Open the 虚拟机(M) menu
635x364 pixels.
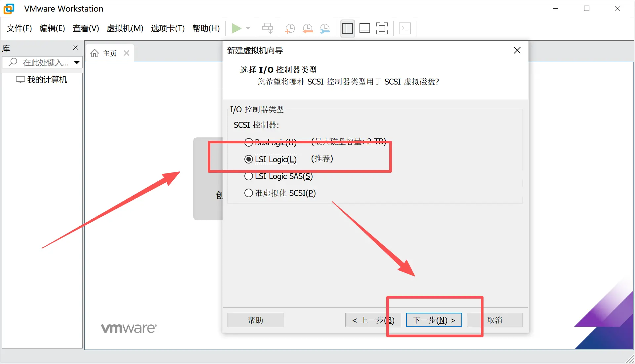[x=125, y=28]
